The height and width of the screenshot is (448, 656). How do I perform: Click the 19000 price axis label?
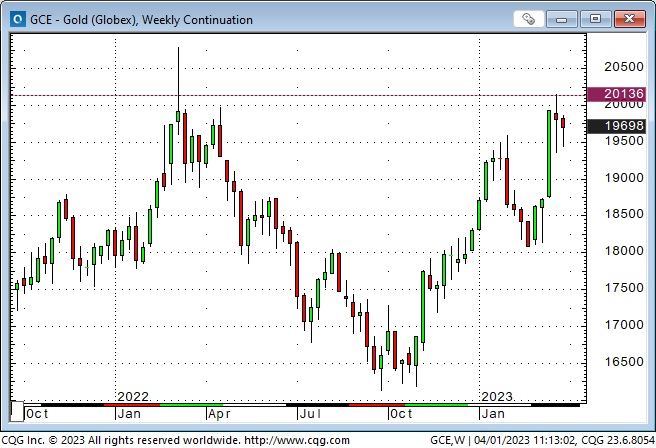click(623, 178)
